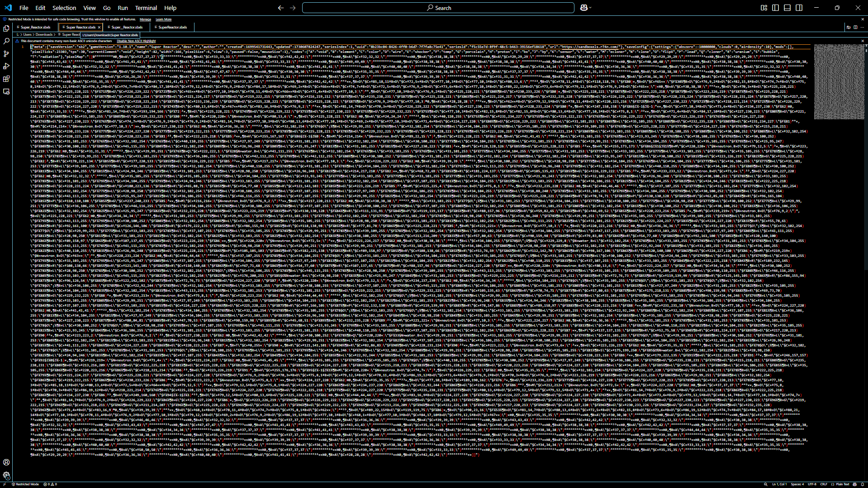Open the Terminal menu
Viewport: 868px width, 488px height.
146,8
